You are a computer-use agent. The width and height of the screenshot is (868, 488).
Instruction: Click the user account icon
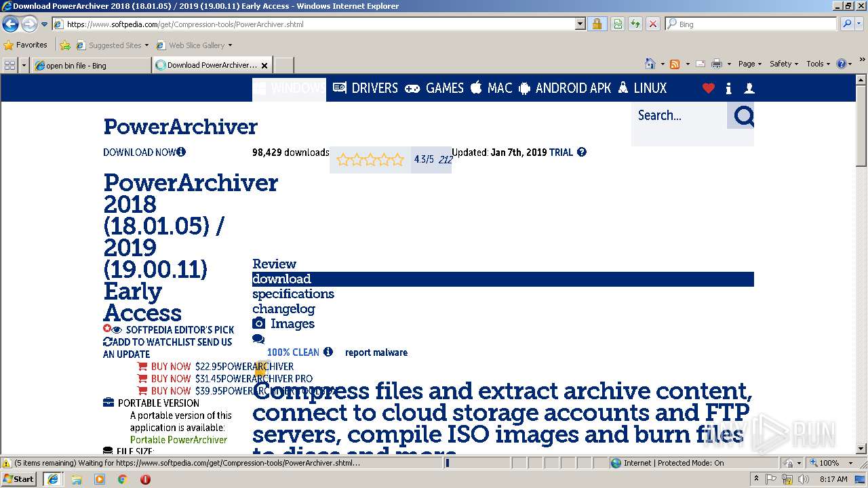click(x=749, y=88)
